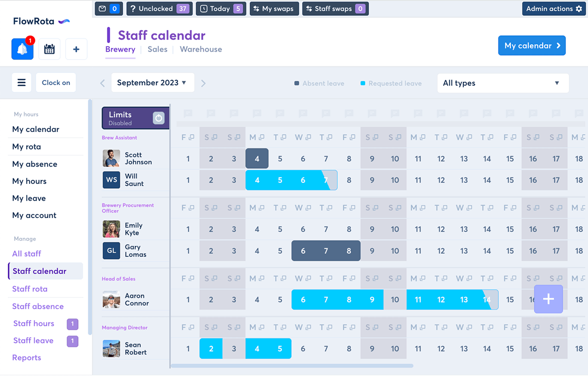The image size is (588, 376).
Task: Open Staff absence link
Action: 38,306
